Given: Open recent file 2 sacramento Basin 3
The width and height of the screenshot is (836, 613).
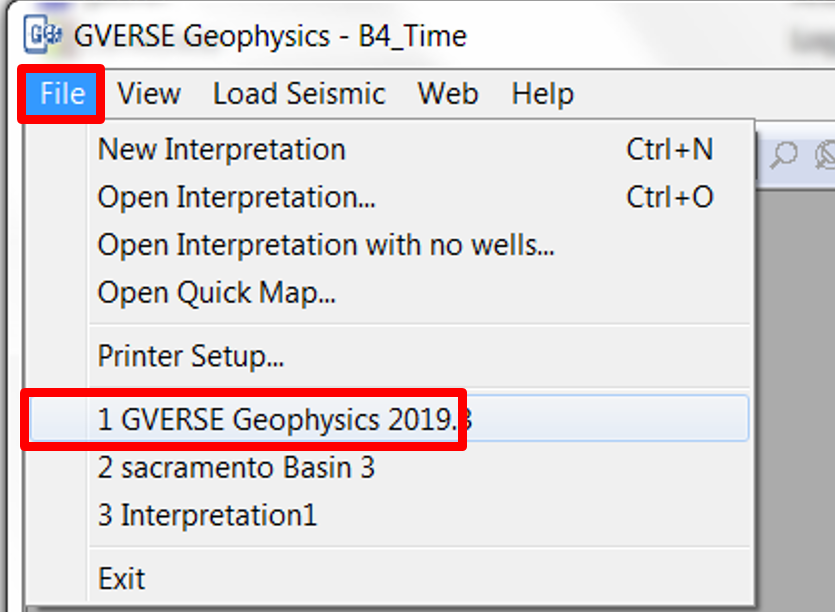Looking at the screenshot, I should 389,467.
